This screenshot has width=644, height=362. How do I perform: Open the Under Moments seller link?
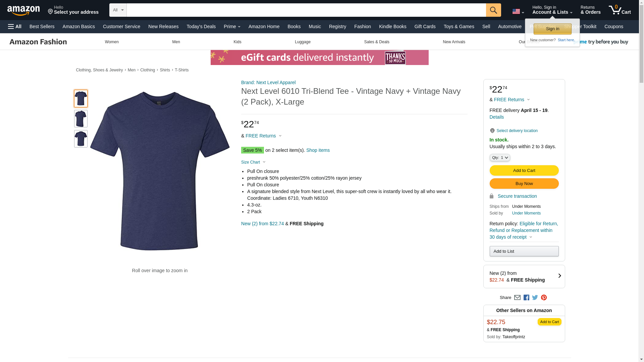[526, 213]
